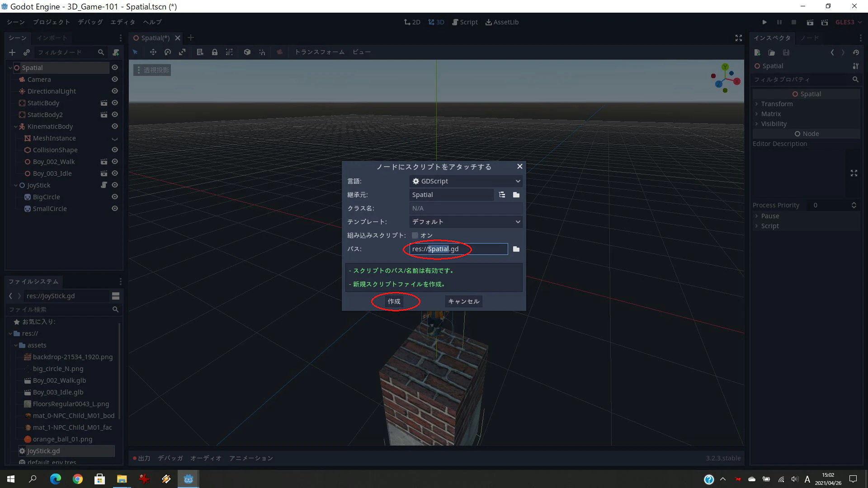
Task: Click the script path input field
Action: pos(458,249)
